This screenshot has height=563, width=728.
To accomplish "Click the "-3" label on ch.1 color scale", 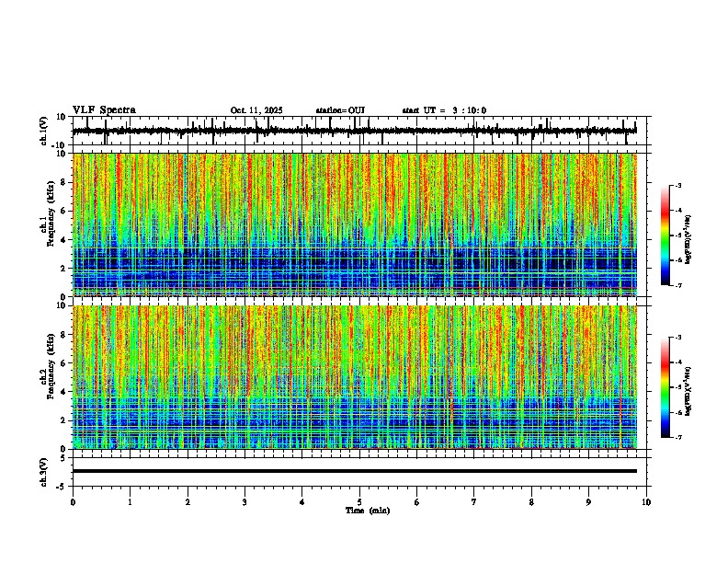I will click(678, 186).
